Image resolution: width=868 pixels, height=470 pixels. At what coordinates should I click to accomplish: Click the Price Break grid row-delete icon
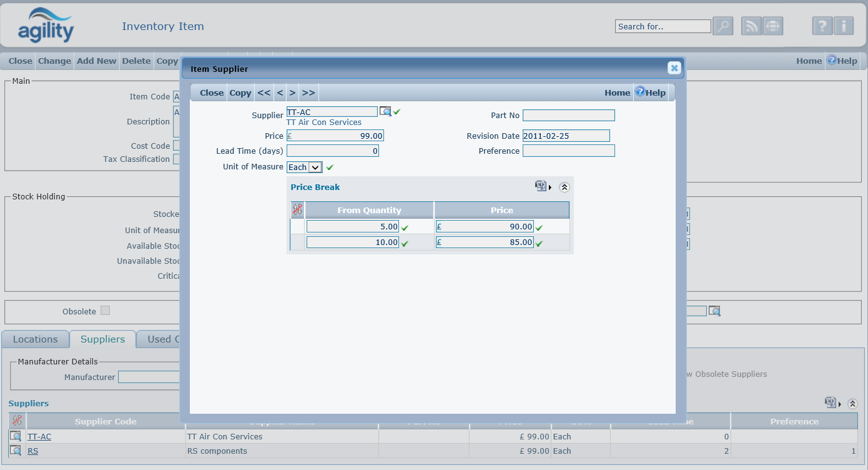pos(297,210)
